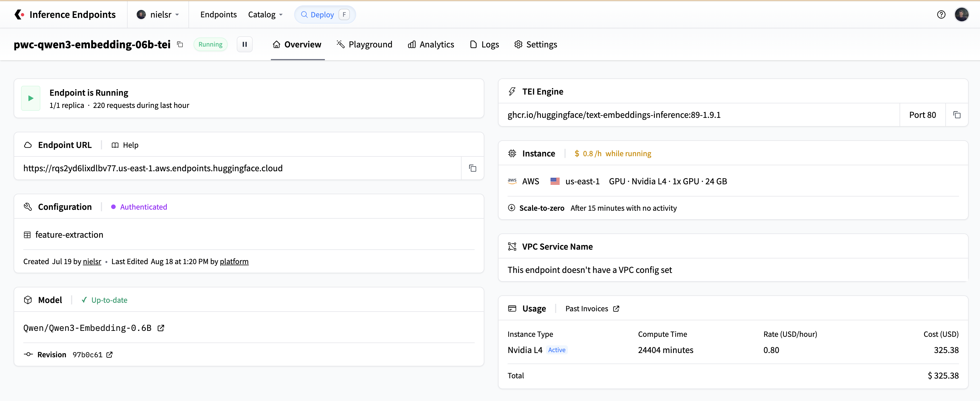Click the TEI Engine lightning icon
980x401 pixels.
tap(512, 92)
